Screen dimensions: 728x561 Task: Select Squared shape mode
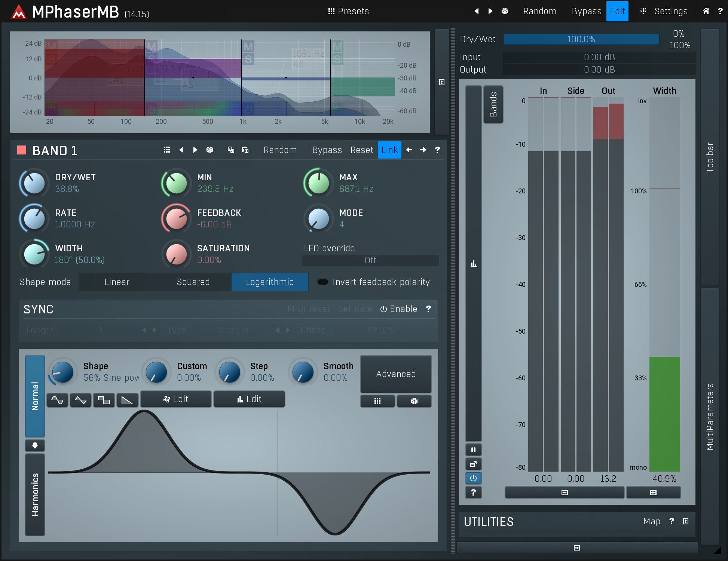(x=193, y=282)
